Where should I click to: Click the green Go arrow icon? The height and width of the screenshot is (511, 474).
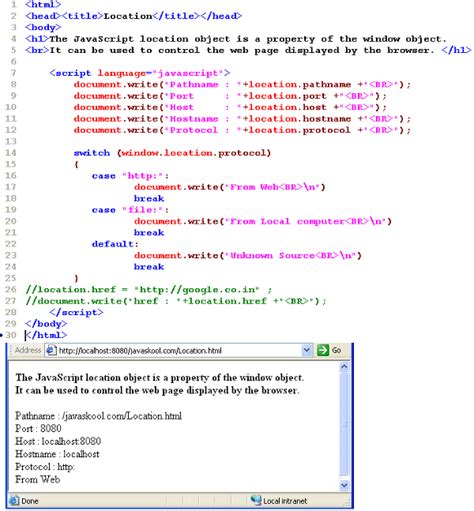322,350
